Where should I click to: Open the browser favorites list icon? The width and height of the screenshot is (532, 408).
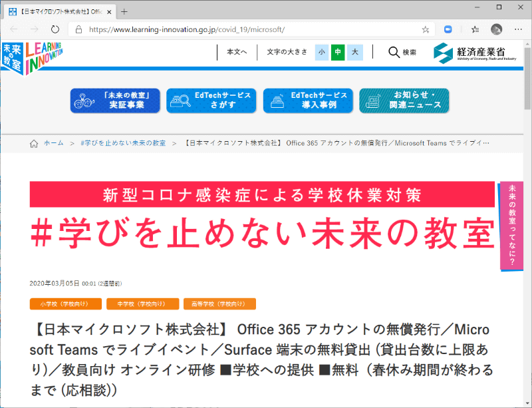coord(474,29)
